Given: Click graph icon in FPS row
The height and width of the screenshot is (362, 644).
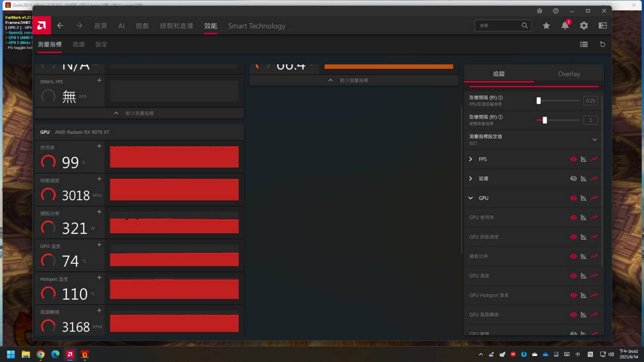Looking at the screenshot, I should (583, 159).
